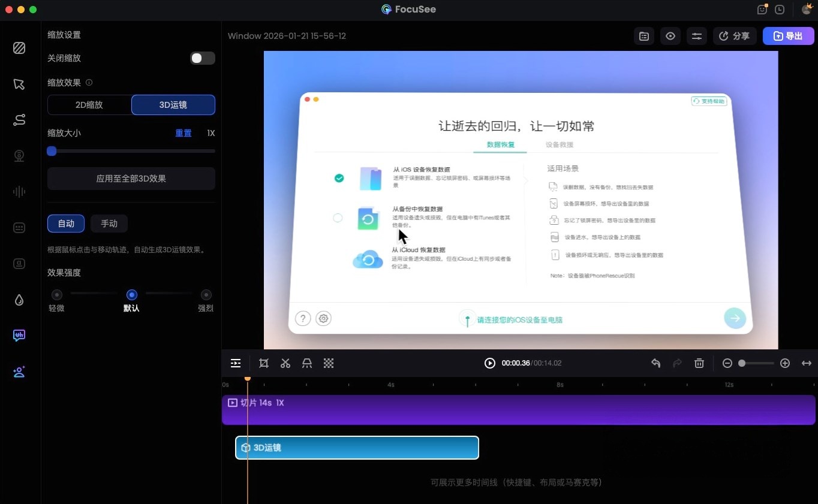Open the user avatar in title bar

(x=807, y=9)
